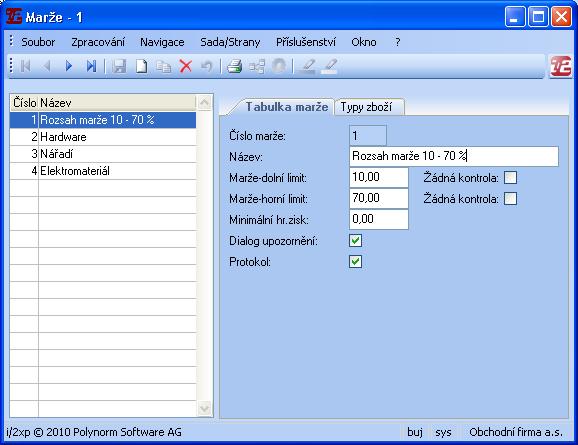This screenshot has height=445, width=578.
Task: Click the save diskette icon
Action: 119,66
